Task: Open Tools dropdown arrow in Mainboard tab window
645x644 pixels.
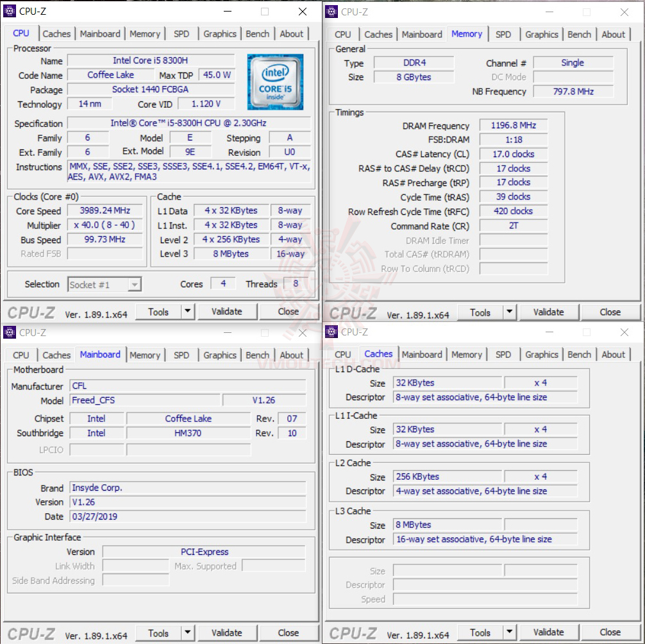Action: click(188, 632)
